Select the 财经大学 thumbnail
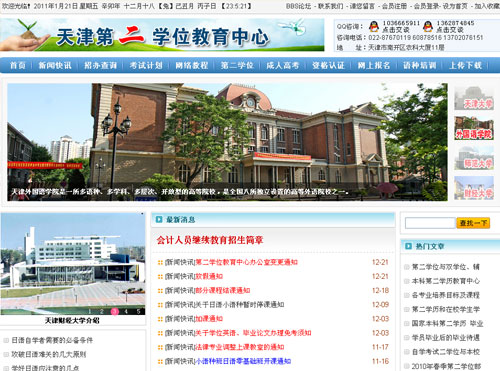Image resolution: width=500 pixels, height=371 pixels. coord(474,188)
